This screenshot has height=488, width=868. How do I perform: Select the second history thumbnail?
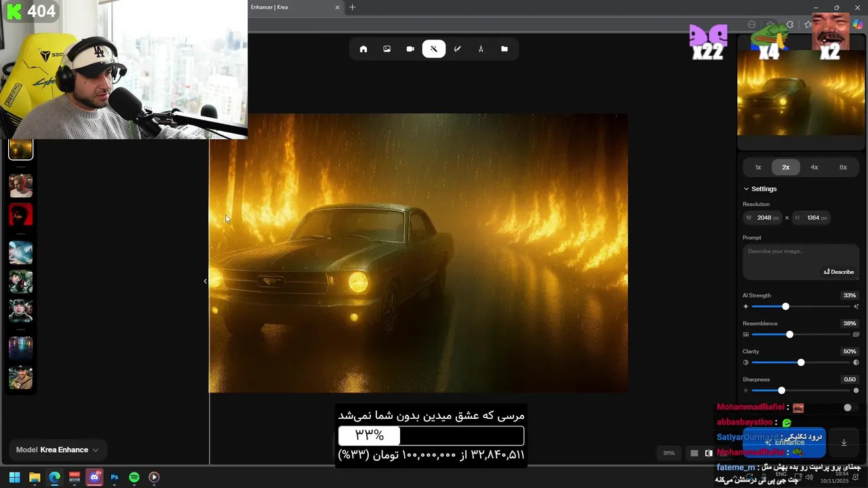point(21,185)
